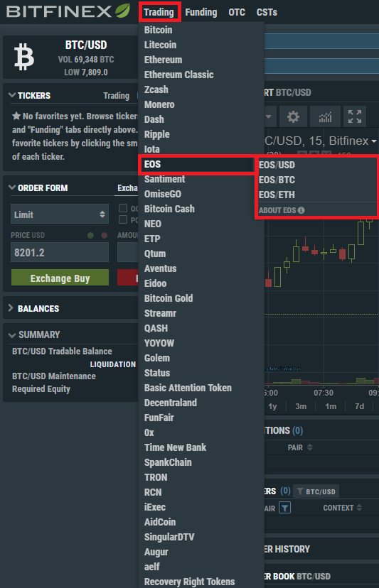Select Augur menu entry

[x=156, y=552]
